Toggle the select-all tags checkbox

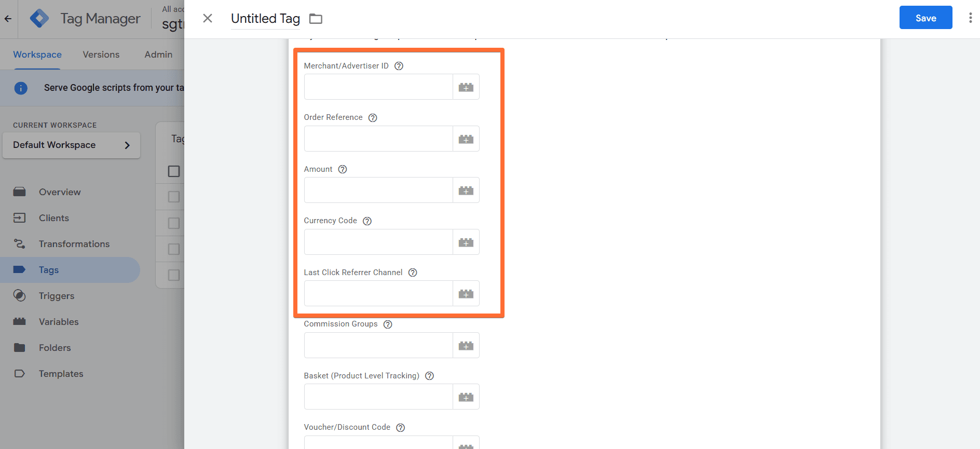(174, 171)
